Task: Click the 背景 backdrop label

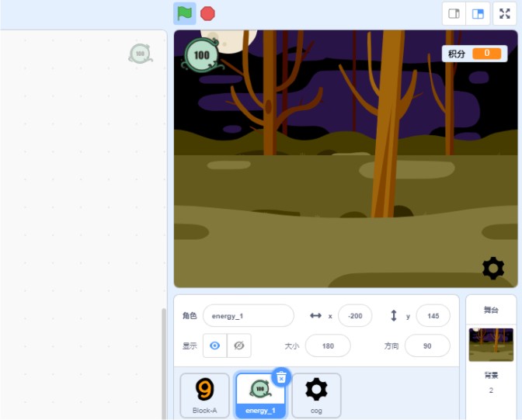Action: pos(491,376)
